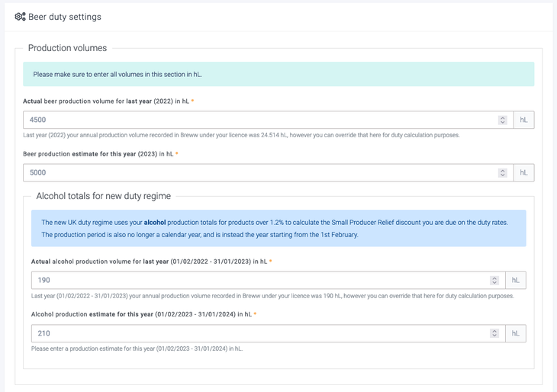Click stepper arrows in the 210 estimate field
Screen dimensions: 557x392
(494, 333)
